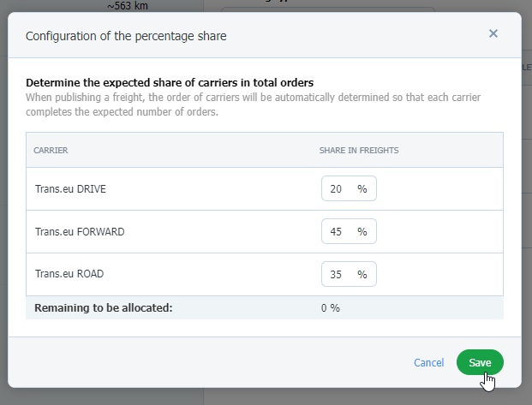
Task: Click the CARRIER column header
Action: pos(51,151)
